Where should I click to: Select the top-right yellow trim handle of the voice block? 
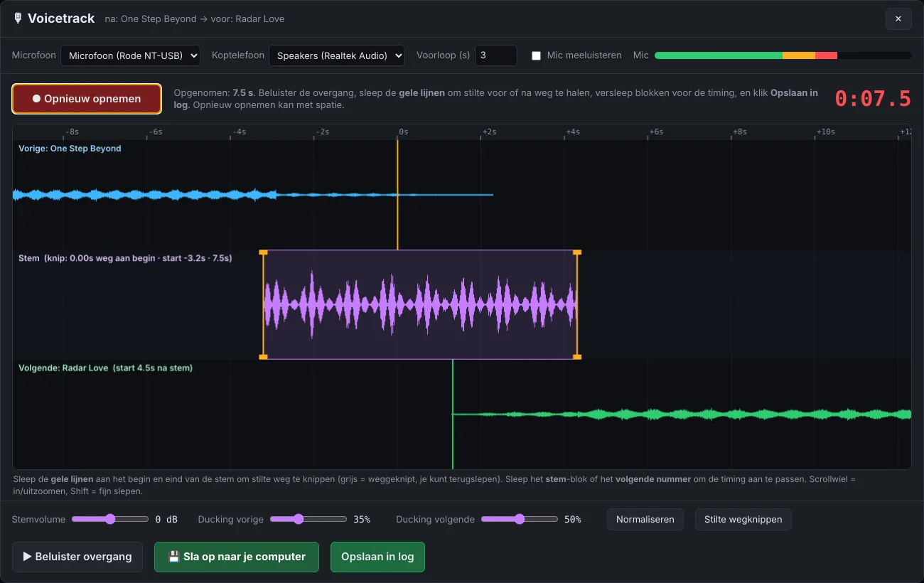(577, 252)
